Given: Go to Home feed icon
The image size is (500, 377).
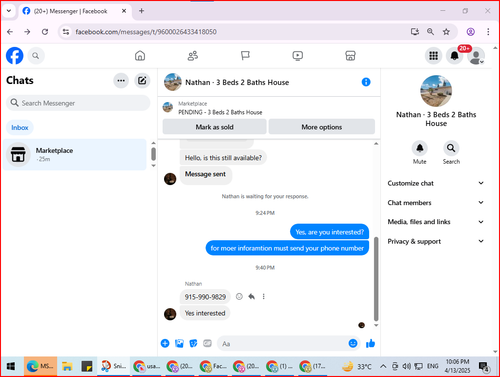Looking at the screenshot, I should point(140,56).
